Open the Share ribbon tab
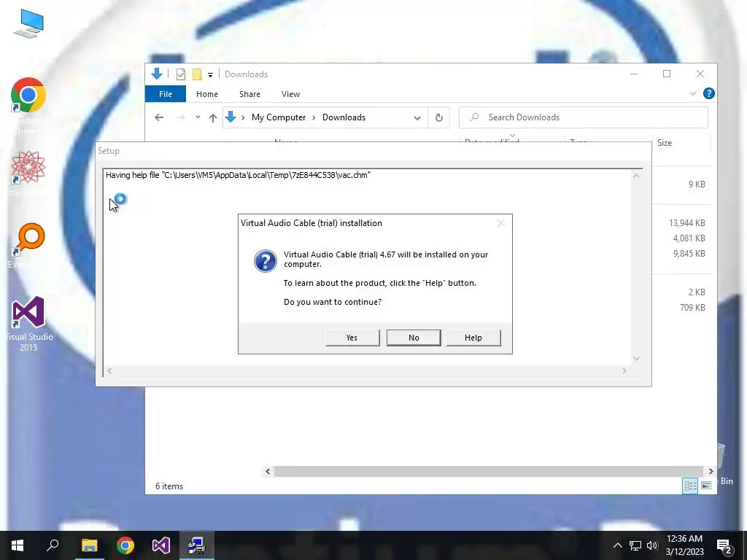747x560 pixels. 249,94
